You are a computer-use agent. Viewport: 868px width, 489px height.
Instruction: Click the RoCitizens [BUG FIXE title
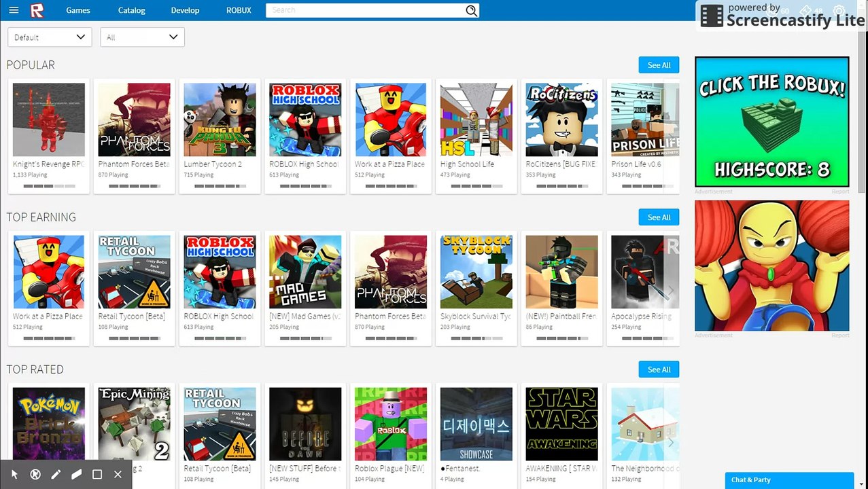tap(561, 164)
